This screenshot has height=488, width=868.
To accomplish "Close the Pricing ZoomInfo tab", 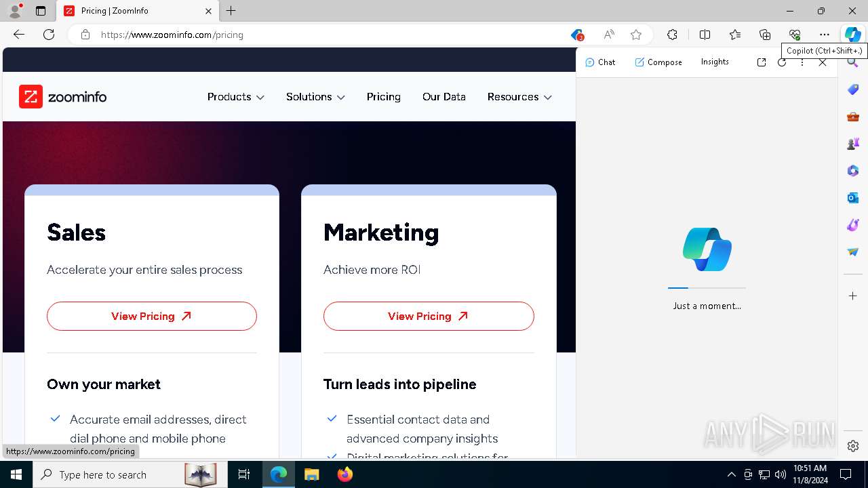I will click(208, 11).
